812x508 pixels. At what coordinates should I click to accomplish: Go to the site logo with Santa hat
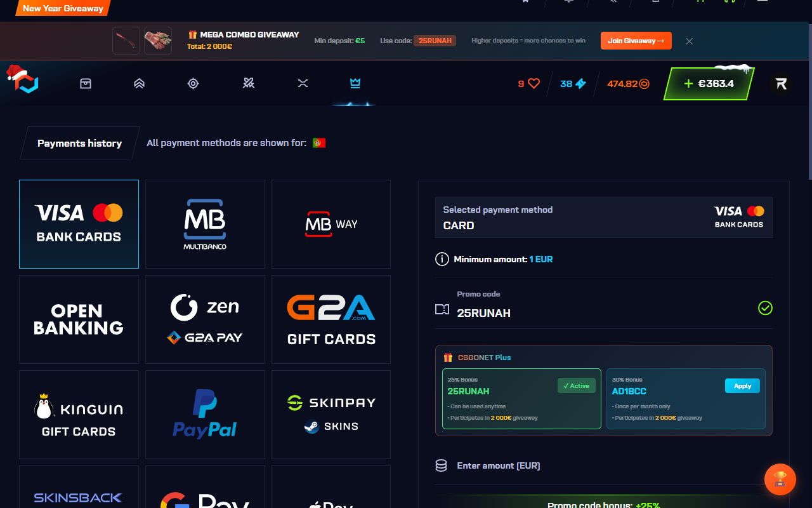(x=23, y=79)
